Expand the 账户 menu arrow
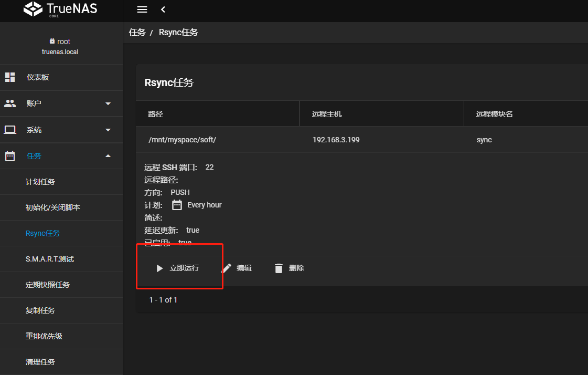The width and height of the screenshot is (588, 375). [x=108, y=103]
